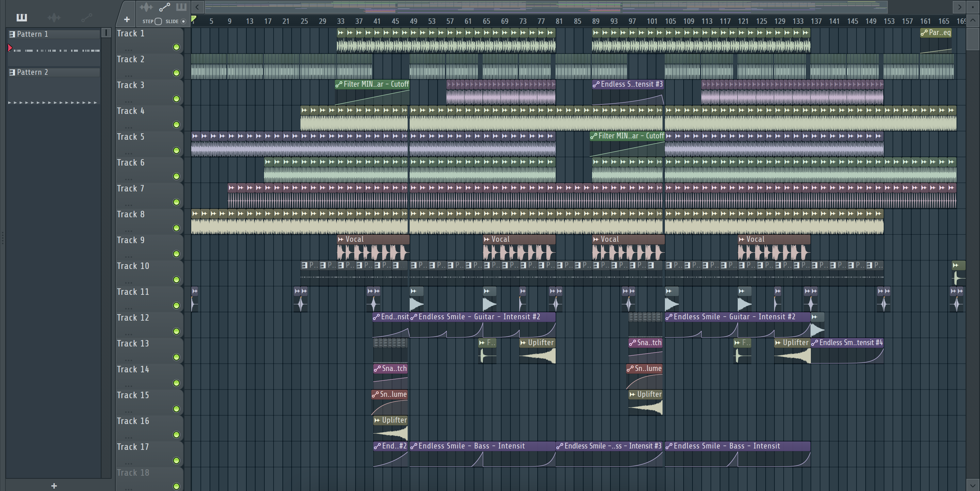This screenshot has width=980, height=491.
Task: Click the piano icon beside Pattern 2
Action: click(x=12, y=72)
